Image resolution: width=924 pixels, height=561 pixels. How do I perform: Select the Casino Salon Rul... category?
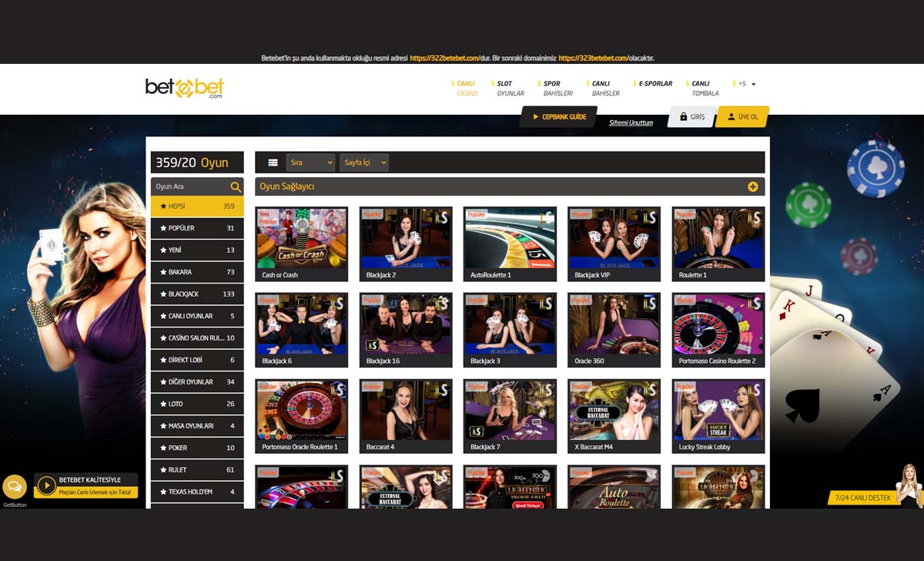[197, 338]
